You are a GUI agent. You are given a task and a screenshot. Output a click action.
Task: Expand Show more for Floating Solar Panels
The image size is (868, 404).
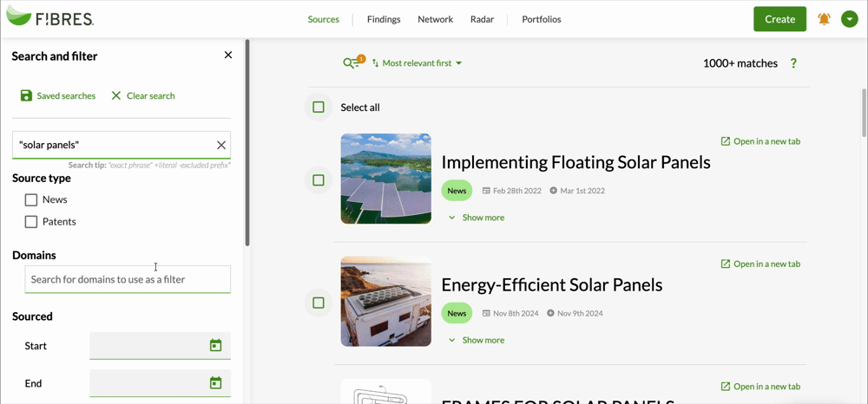pyautogui.click(x=477, y=218)
